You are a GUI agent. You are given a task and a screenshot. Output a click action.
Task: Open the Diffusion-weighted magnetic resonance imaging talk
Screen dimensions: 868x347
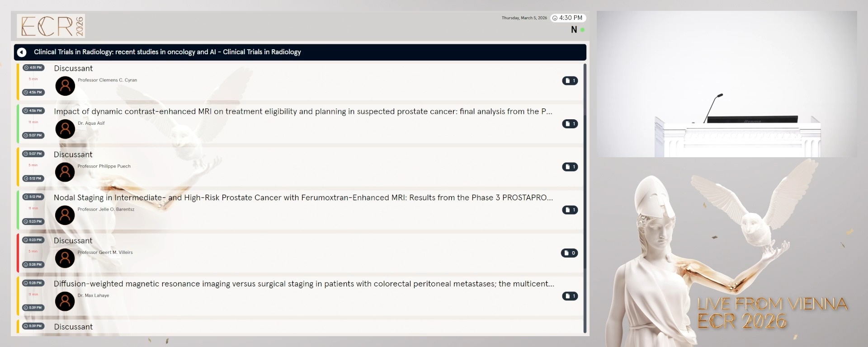304,284
